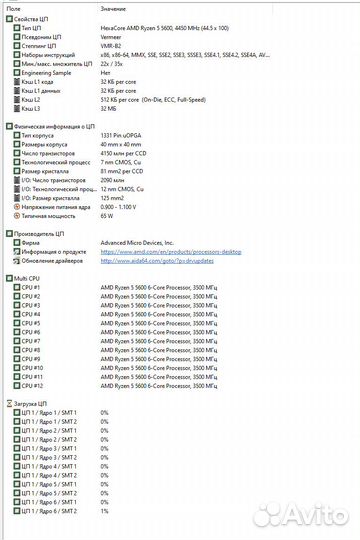
Task: Click the Псевдоним ЦП row icon
Action: click(x=17, y=37)
